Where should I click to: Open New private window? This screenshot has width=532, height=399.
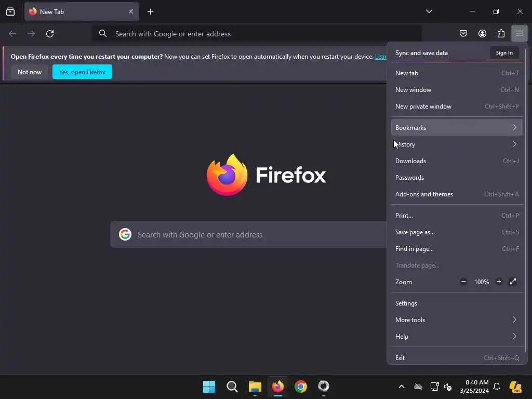click(457, 106)
